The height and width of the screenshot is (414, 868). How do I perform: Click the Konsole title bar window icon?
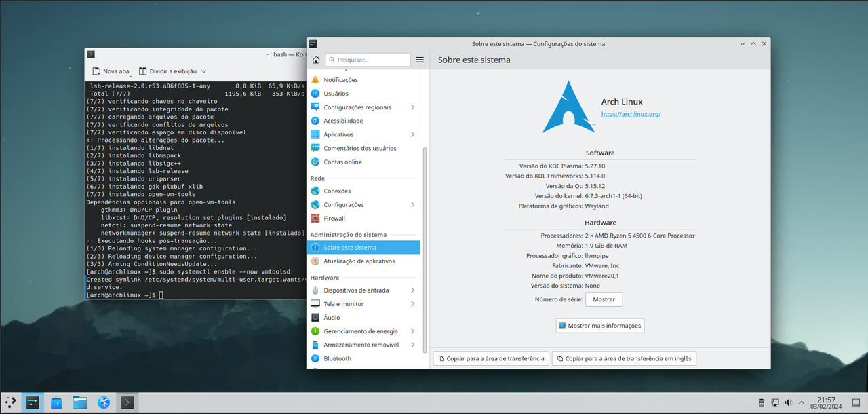point(91,54)
